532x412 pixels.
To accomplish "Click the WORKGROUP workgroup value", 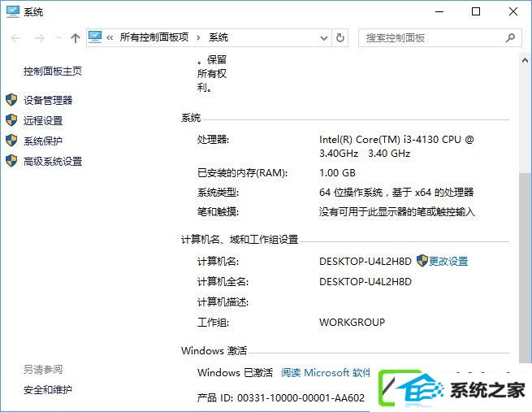I will (x=352, y=322).
